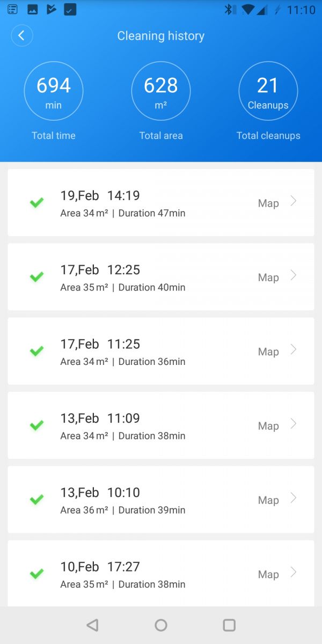This screenshot has width=322, height=644.
Task: Tap green checkmark on 13,Feb 11:09 entry
Action: tap(36, 426)
